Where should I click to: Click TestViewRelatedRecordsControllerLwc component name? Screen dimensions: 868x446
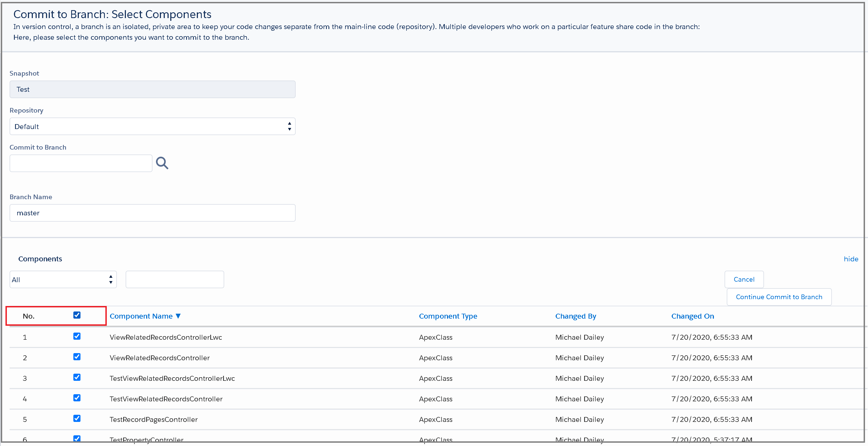click(172, 378)
